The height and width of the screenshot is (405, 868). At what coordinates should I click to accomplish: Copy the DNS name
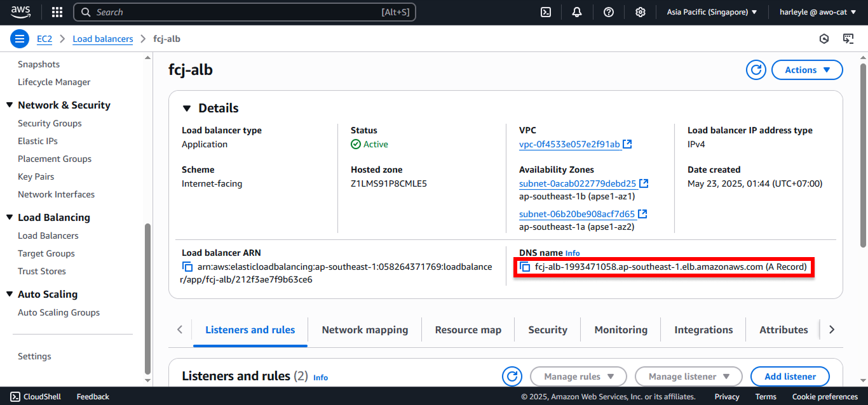point(525,267)
